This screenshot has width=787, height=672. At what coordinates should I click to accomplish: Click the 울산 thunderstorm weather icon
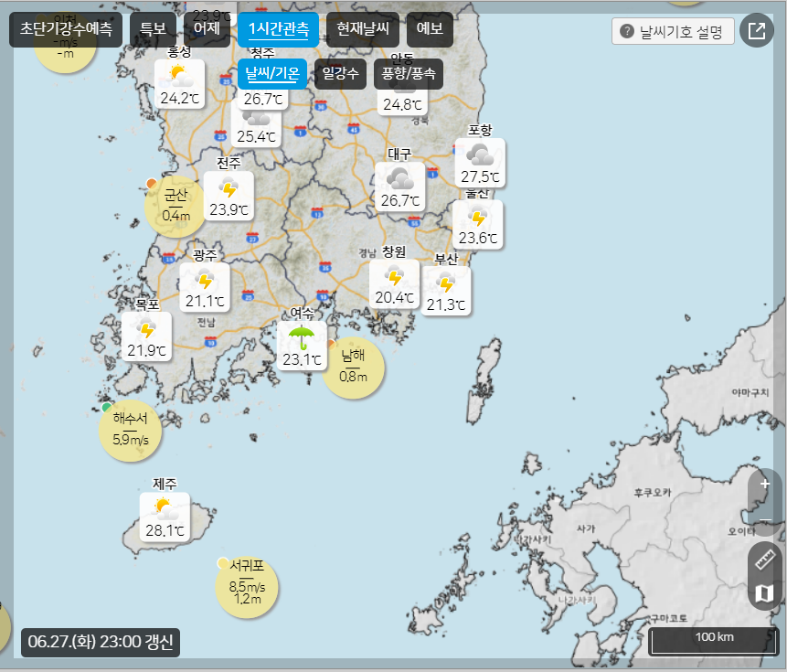point(478,217)
